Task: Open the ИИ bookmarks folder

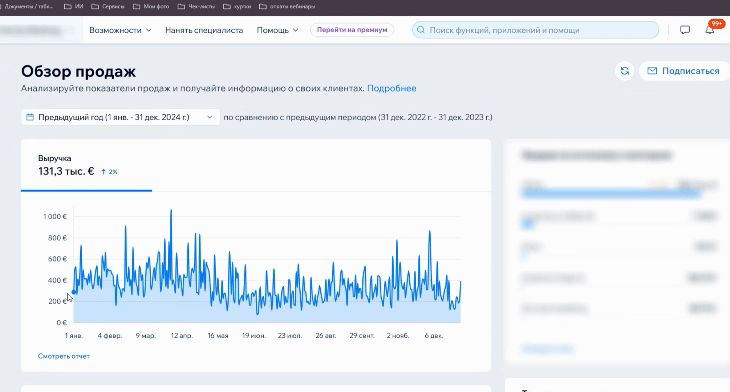Action: [73, 7]
